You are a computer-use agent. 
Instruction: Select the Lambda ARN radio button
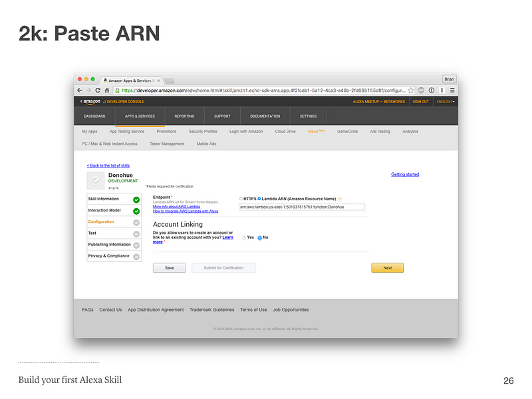[x=259, y=199]
